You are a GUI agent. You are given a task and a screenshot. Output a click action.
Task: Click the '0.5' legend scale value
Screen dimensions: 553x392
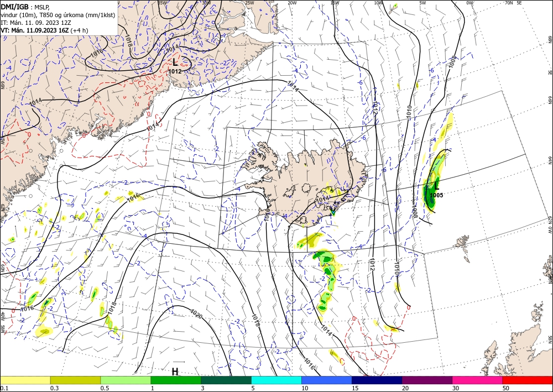click(x=105, y=388)
